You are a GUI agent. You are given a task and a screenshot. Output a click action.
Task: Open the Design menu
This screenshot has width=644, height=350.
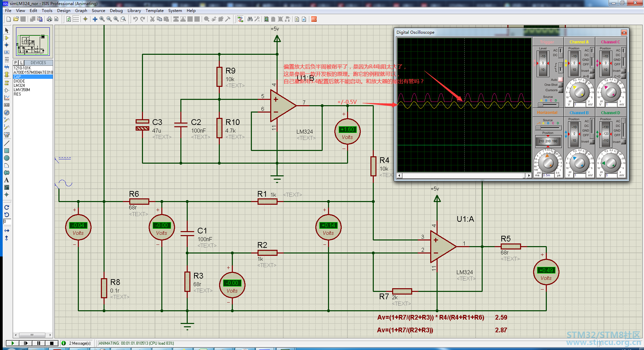coord(63,10)
